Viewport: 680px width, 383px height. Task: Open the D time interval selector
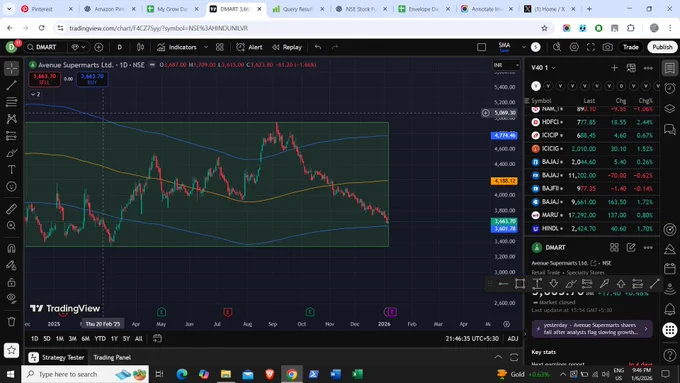click(x=120, y=47)
